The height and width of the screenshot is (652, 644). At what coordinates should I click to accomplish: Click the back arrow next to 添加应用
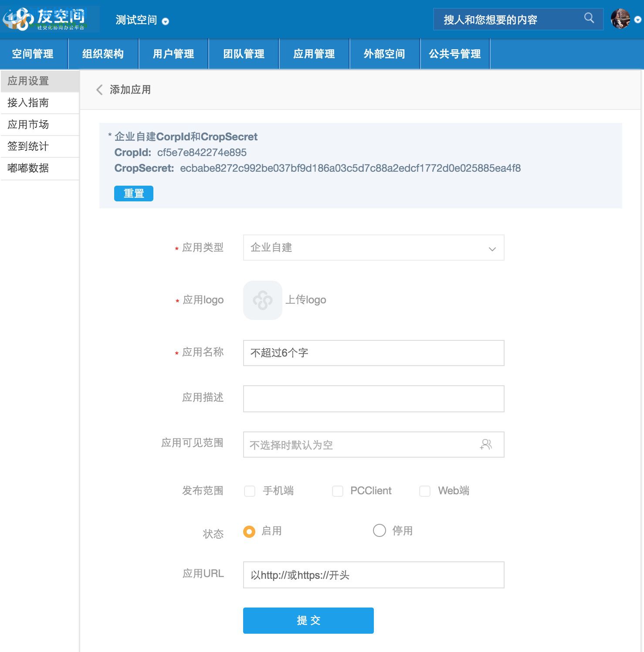pos(99,90)
